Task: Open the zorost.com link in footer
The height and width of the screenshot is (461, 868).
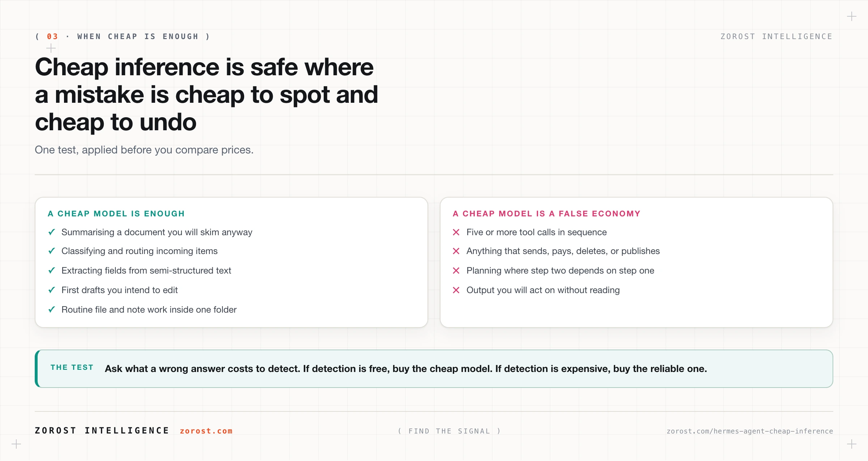Action: [x=206, y=431]
